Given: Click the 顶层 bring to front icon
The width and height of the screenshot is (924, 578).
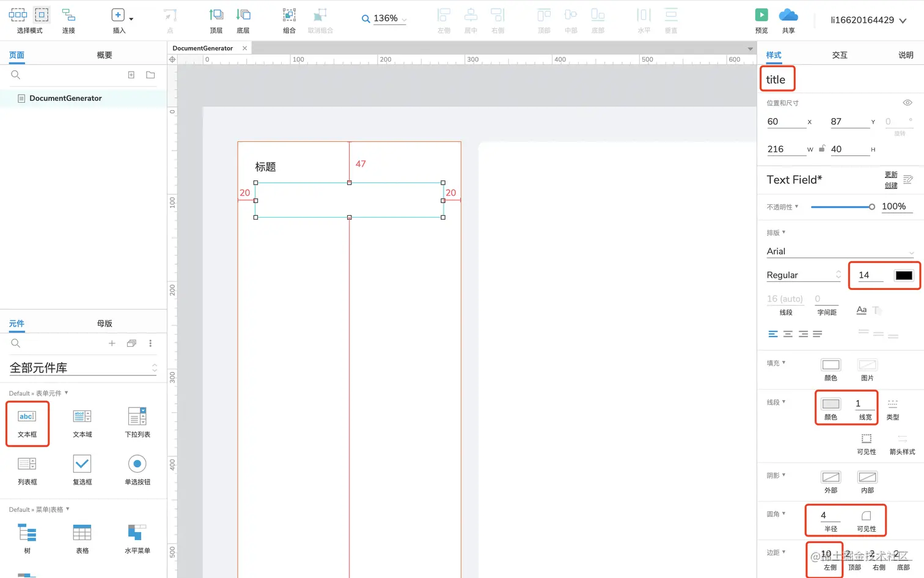Looking at the screenshot, I should (216, 15).
